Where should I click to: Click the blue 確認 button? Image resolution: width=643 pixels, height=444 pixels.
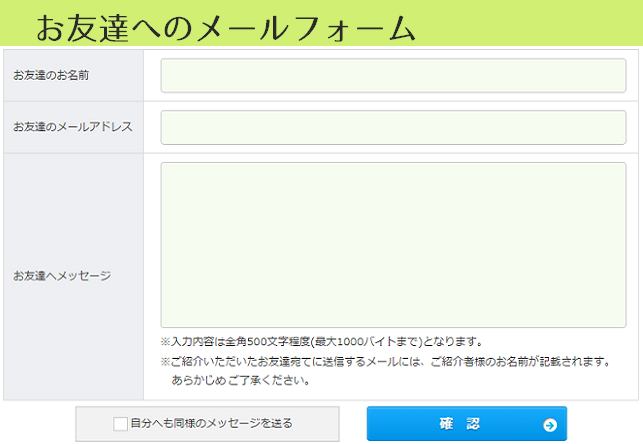(x=467, y=424)
